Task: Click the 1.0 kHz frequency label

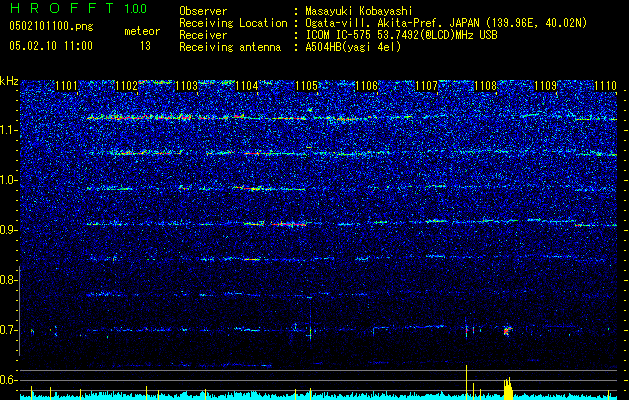Action: point(8,180)
